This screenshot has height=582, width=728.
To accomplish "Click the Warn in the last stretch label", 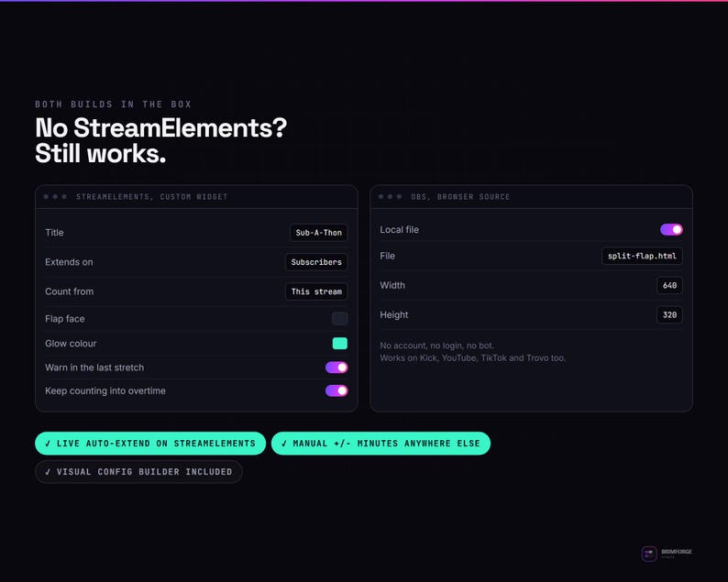I will [94, 368].
